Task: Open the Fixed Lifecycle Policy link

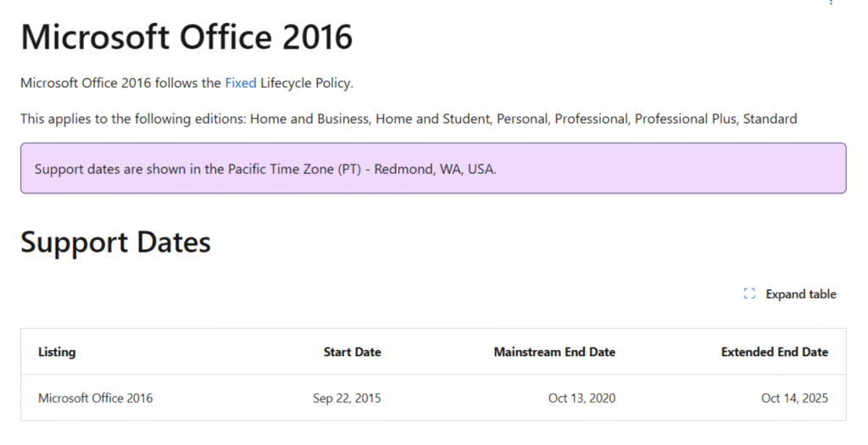Action: [240, 83]
